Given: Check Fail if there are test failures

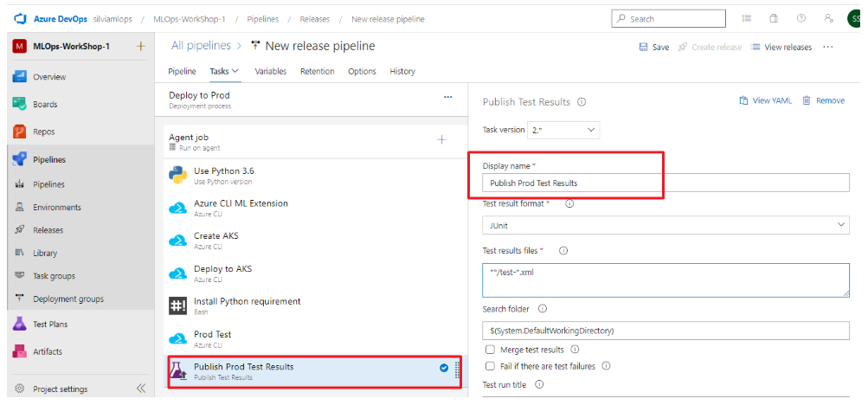Looking at the screenshot, I should [x=491, y=366].
